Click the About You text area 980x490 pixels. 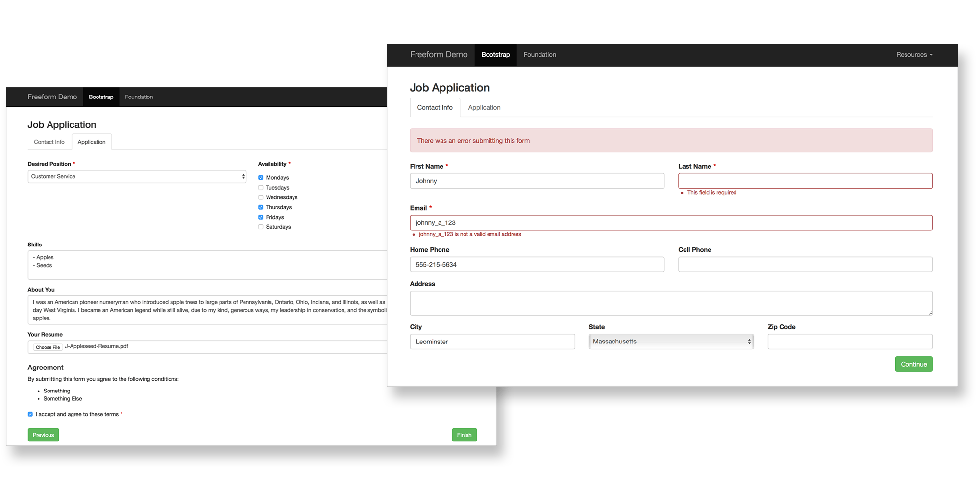point(207,310)
